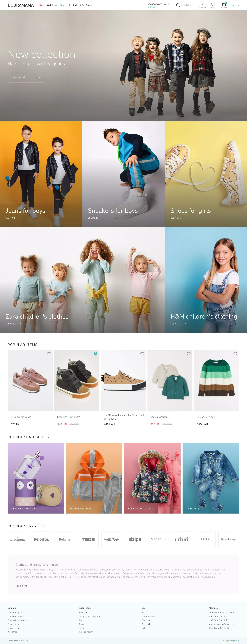
Task: Open the Girl (2-14) menu
Action: point(52,5)
